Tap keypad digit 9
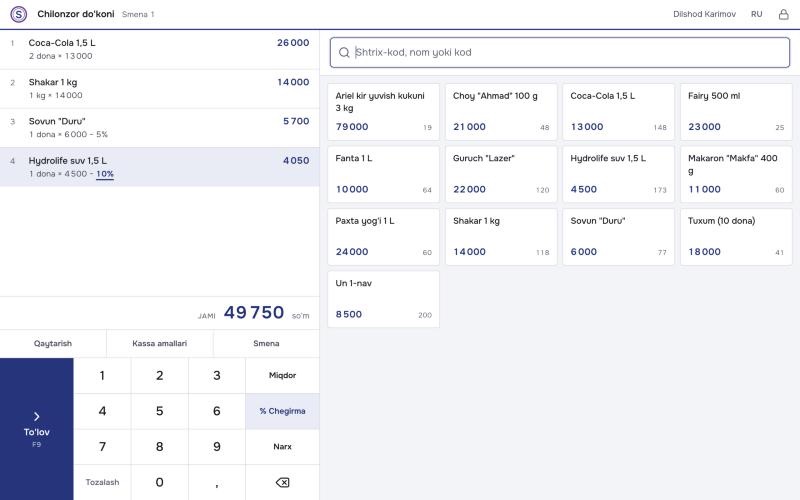Image resolution: width=800 pixels, height=500 pixels. [x=217, y=447]
